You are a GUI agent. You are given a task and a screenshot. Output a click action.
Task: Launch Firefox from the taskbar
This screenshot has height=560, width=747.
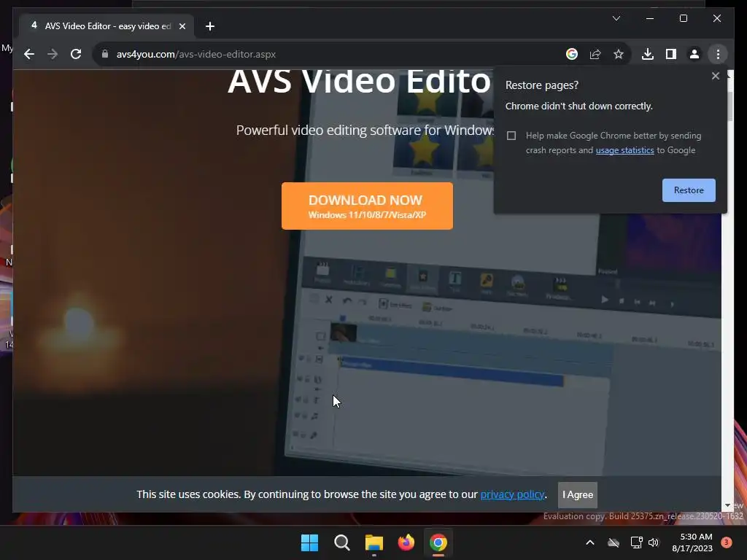tap(406, 542)
